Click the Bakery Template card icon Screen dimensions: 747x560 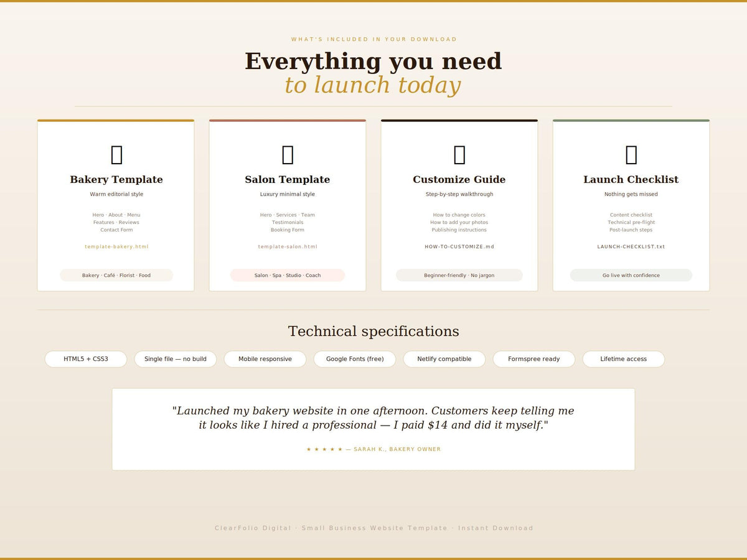click(116, 154)
